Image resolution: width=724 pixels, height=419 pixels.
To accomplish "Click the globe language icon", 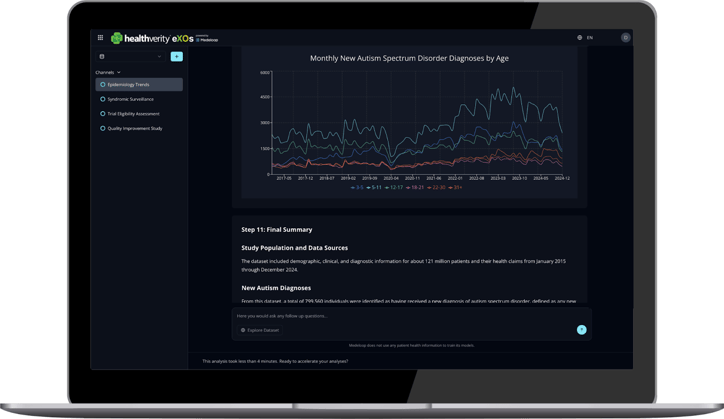I will click(580, 38).
